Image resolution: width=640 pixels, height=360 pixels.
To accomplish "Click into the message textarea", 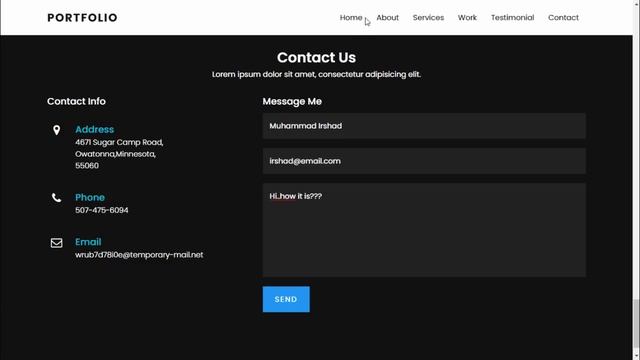I will point(424,230).
